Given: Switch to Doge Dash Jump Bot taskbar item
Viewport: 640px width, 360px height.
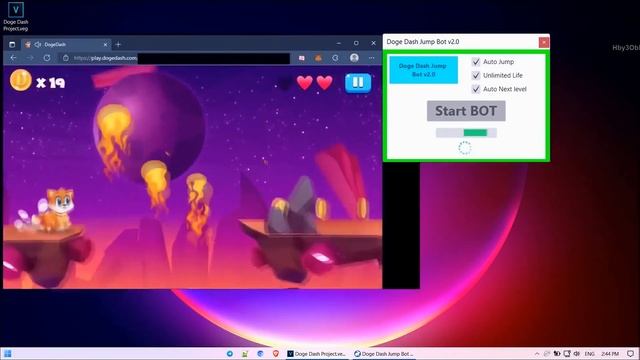Looking at the screenshot, I should pyautogui.click(x=384, y=354).
